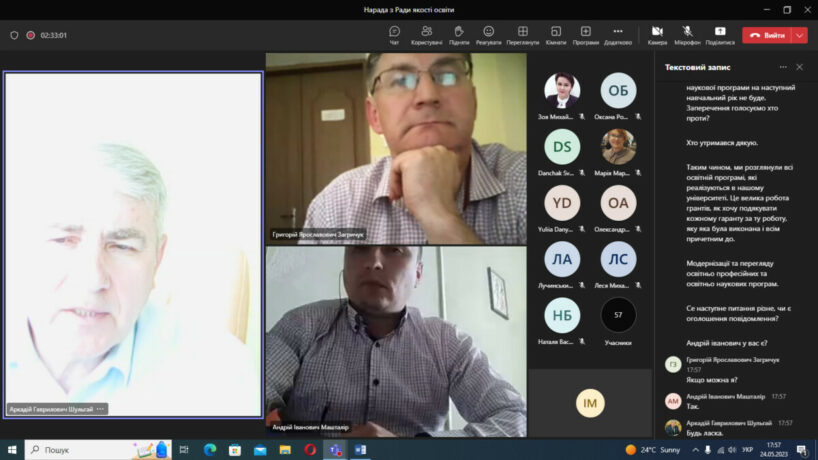Open more options in Текстовий запис header
The width and height of the screenshot is (818, 460).
point(780,67)
